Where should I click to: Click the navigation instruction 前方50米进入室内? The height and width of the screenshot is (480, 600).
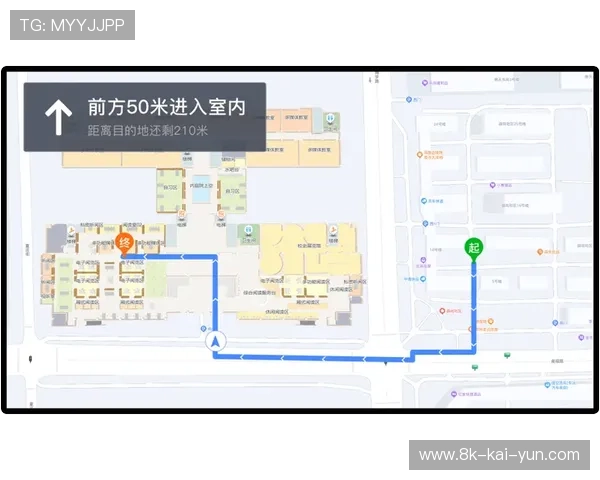tap(166, 106)
